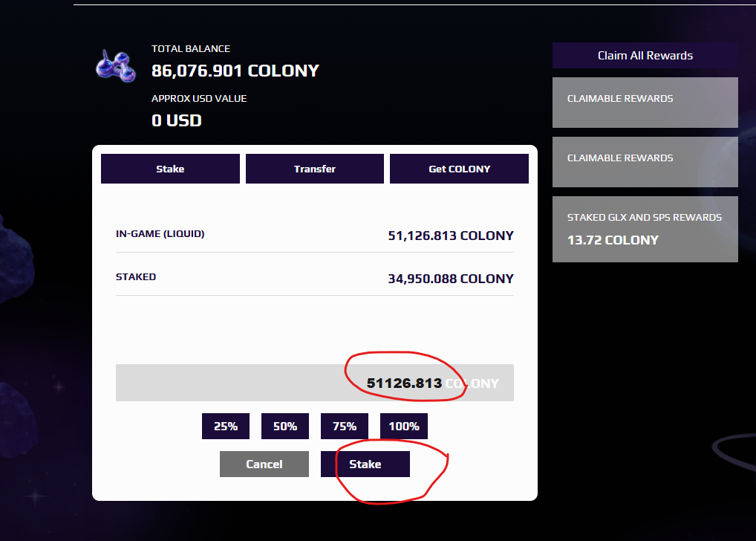This screenshot has height=541, width=756.
Task: Select the 100% amount button
Action: pos(403,426)
